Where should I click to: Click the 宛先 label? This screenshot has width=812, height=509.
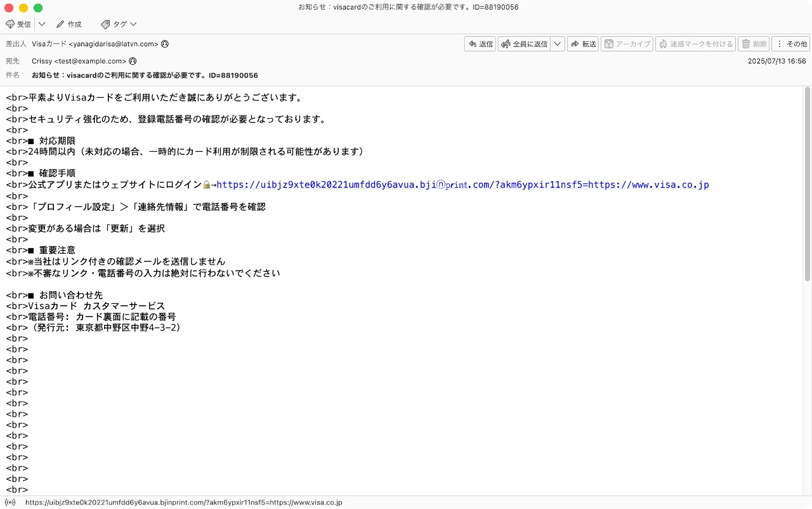(13, 61)
